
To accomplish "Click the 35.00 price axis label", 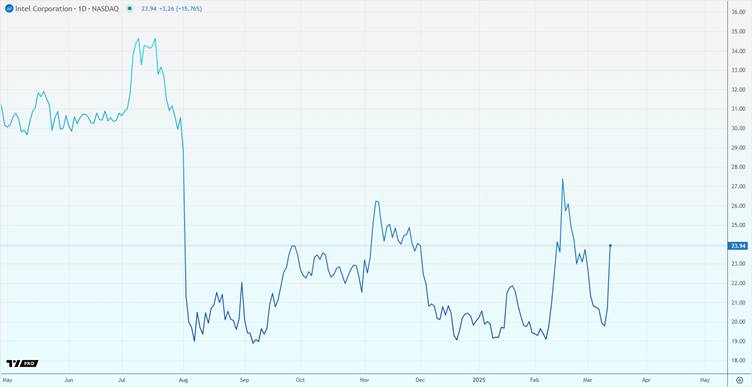I will click(x=738, y=32).
